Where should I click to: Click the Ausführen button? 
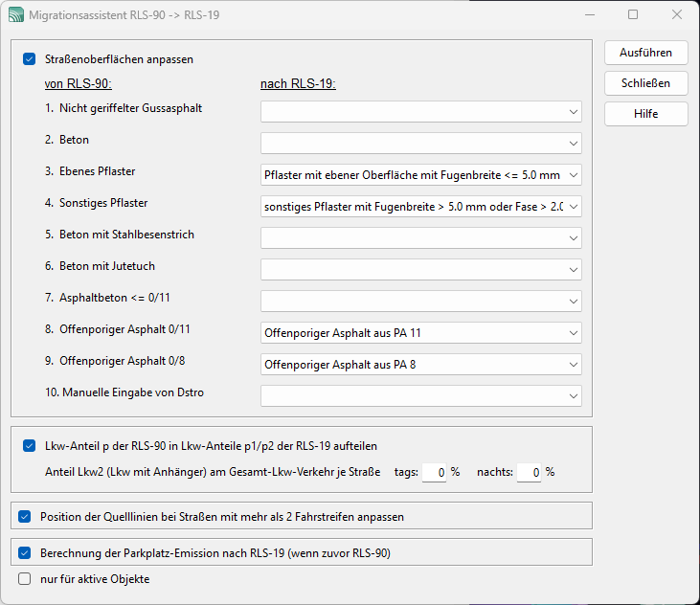click(646, 53)
